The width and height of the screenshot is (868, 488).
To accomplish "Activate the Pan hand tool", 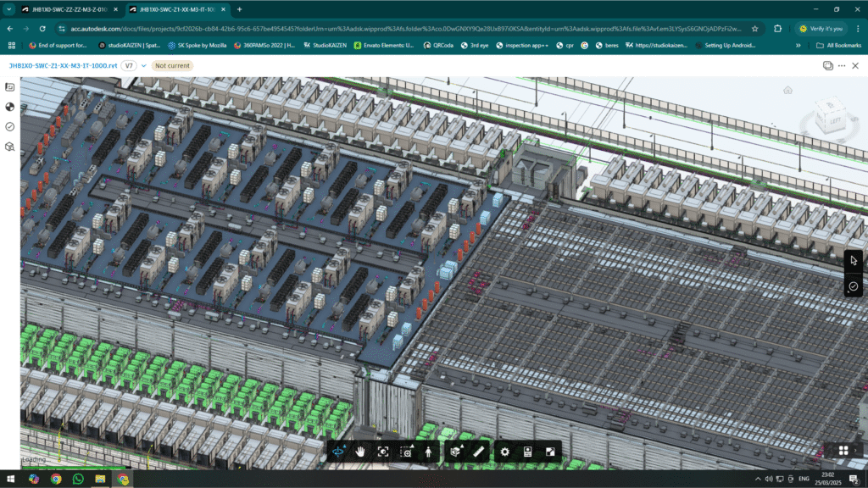I will (x=361, y=452).
